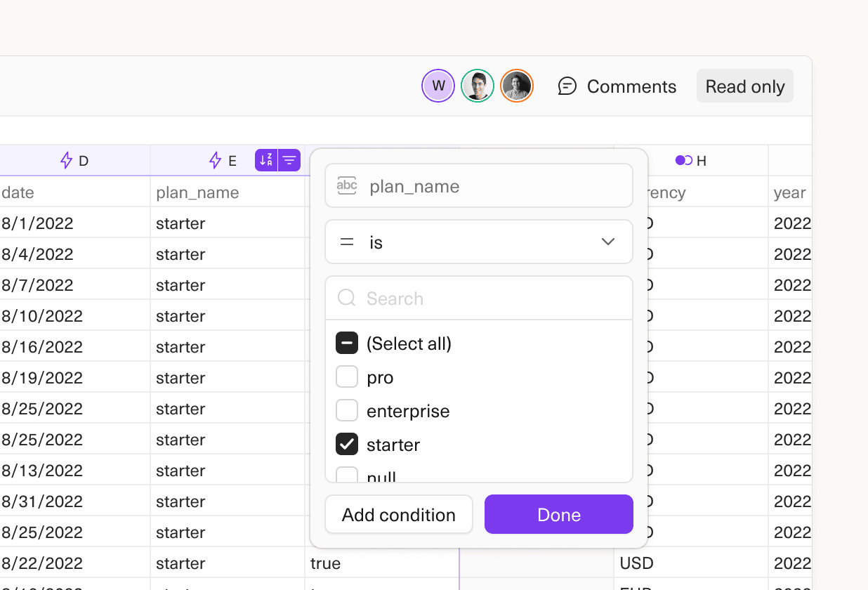Click the Read only mode button
868x590 pixels.
(x=744, y=86)
